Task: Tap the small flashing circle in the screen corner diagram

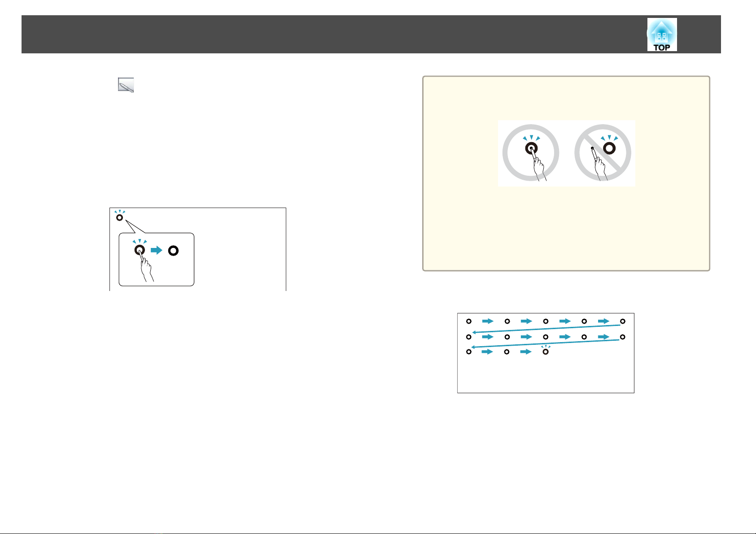Action: coord(119,217)
